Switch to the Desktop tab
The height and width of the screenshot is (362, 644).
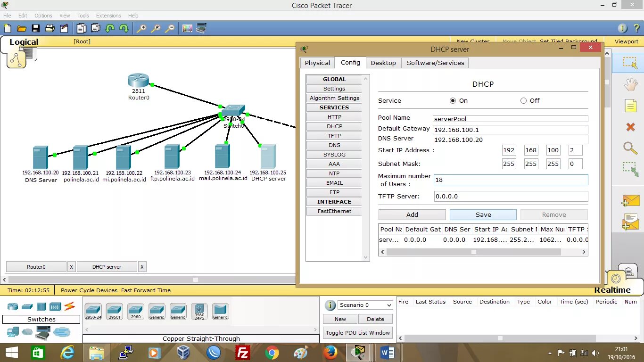383,63
